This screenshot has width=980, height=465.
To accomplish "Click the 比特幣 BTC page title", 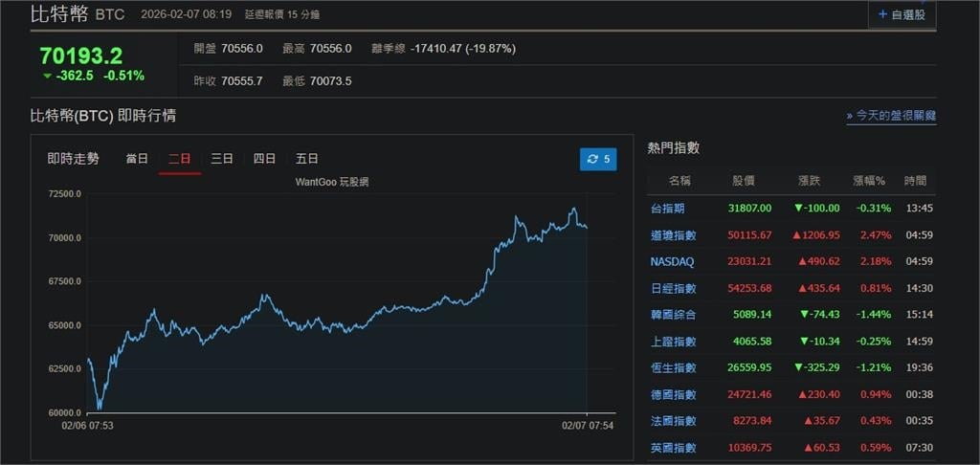I will click(77, 13).
